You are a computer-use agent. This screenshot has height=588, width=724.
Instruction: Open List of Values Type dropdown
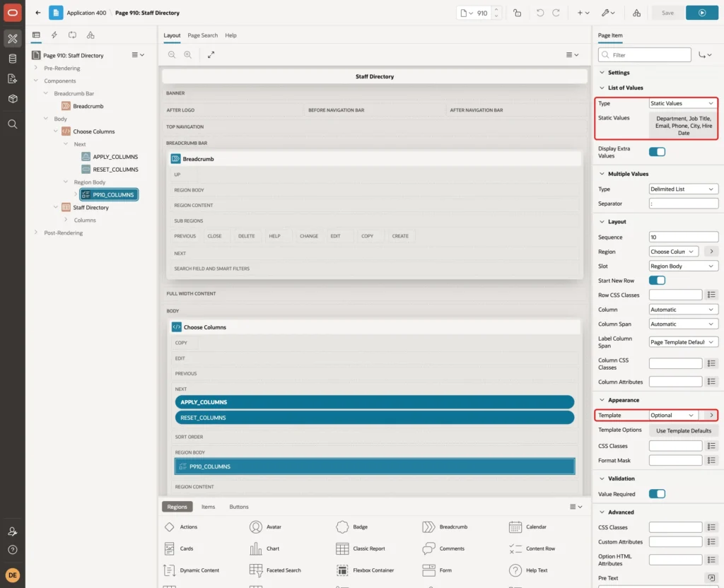coord(683,103)
